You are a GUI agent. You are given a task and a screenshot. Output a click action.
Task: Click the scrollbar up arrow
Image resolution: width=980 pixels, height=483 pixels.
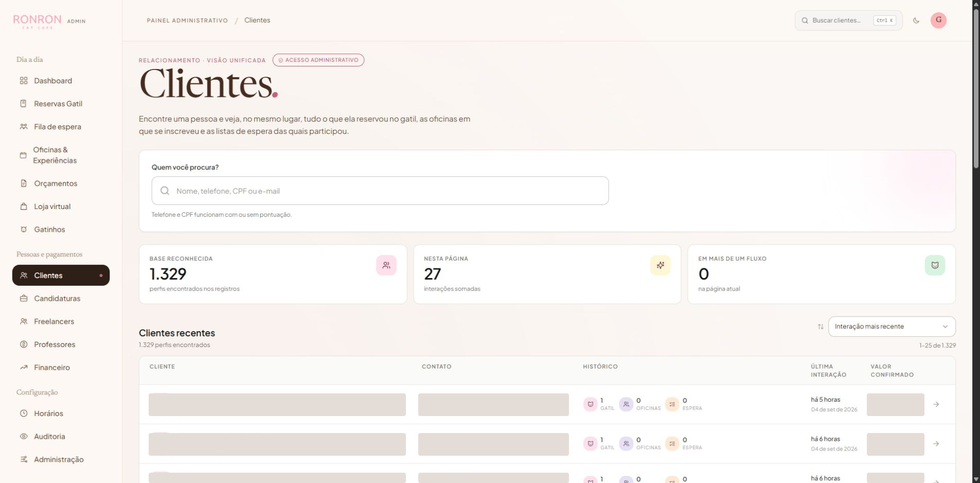(976, 4)
